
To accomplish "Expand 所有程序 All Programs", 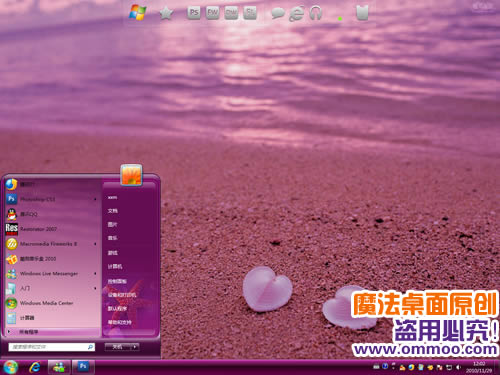I will coord(52,332).
